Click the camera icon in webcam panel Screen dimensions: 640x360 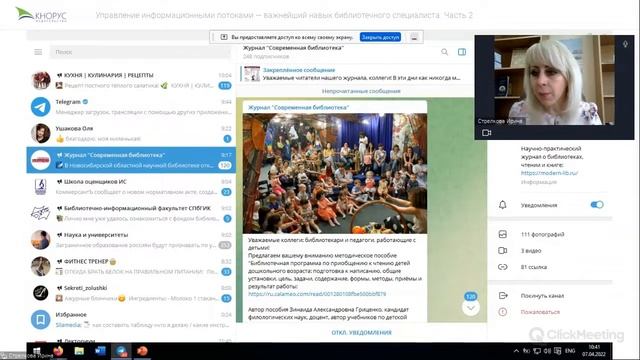[x=486, y=133]
